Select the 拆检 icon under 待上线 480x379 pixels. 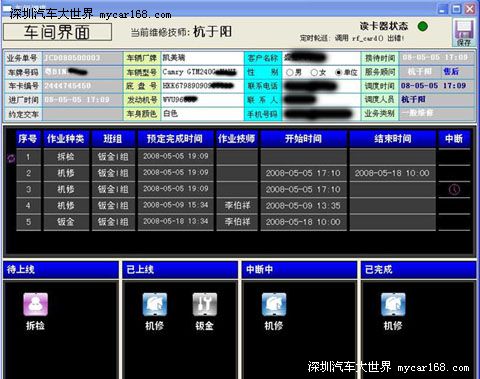click(36, 304)
